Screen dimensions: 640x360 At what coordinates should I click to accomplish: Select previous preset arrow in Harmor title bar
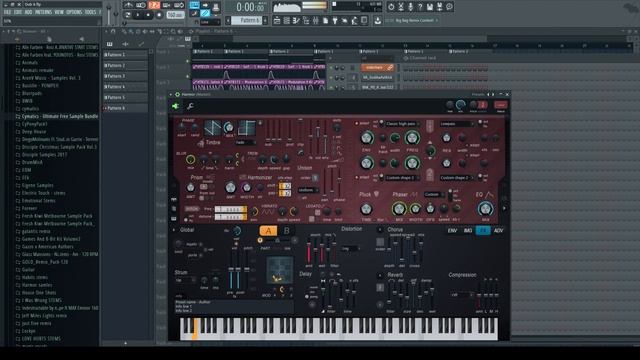(x=488, y=94)
